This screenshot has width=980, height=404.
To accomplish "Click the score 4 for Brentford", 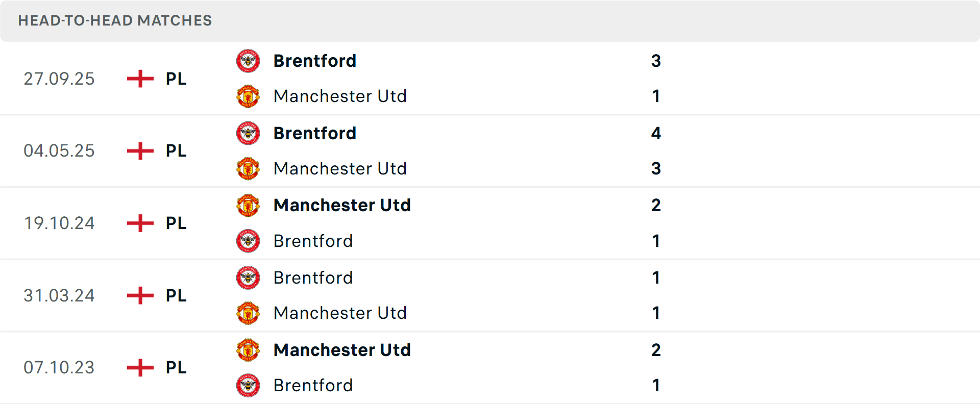I will (x=656, y=133).
